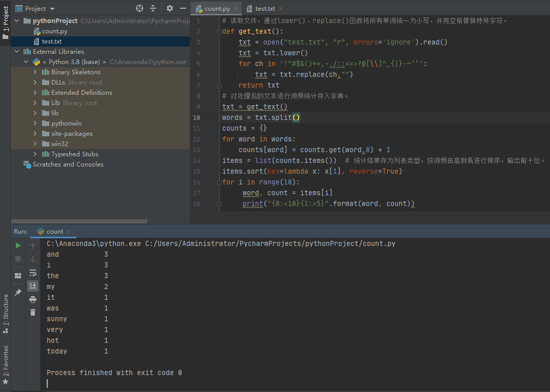Click the horizontal scrollbar in Project panel
Image resolution: width=550 pixels, height=392 pixels.
(80, 221)
